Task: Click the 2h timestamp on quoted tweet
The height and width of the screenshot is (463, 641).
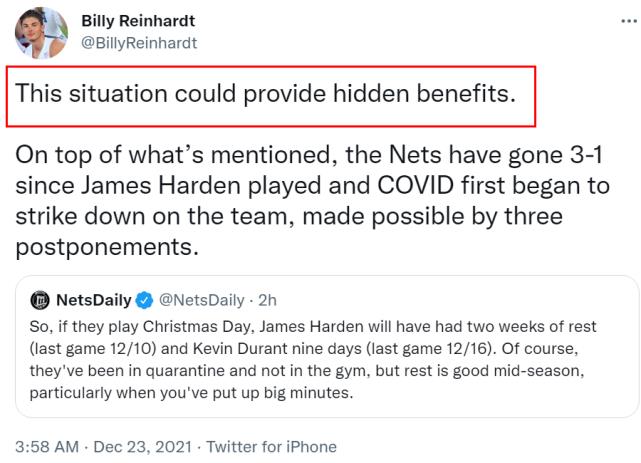Action: [x=269, y=299]
